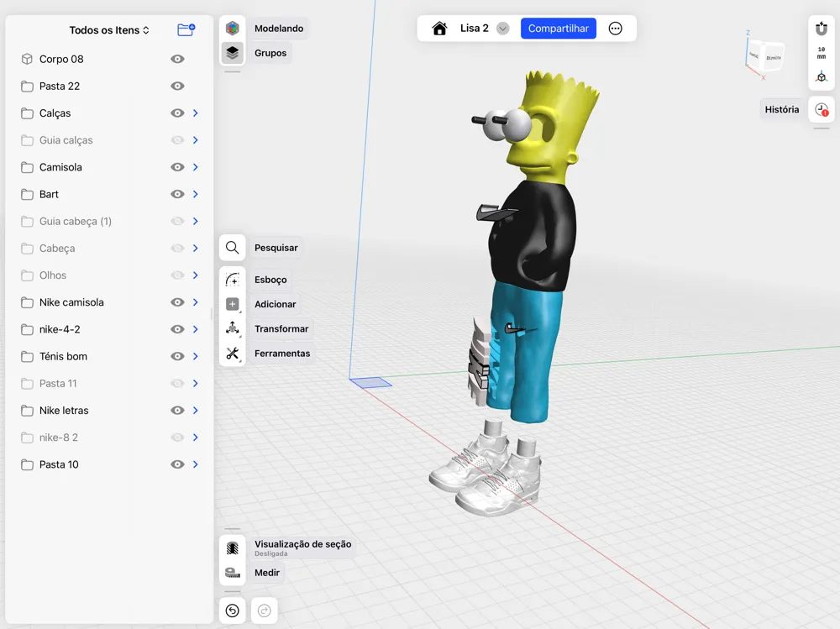Click the Medir label button

pos(267,572)
